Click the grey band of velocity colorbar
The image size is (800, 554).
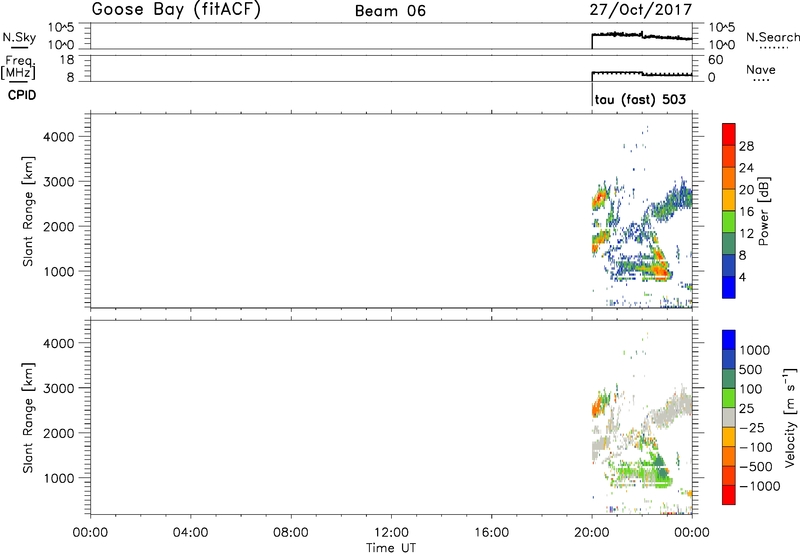click(x=729, y=418)
